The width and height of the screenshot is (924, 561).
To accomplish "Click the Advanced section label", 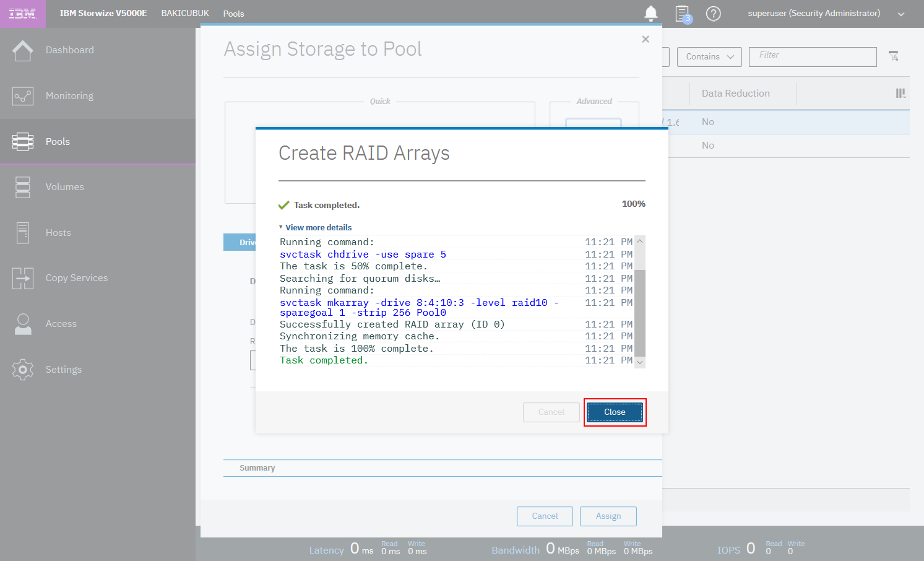I will (x=594, y=102).
